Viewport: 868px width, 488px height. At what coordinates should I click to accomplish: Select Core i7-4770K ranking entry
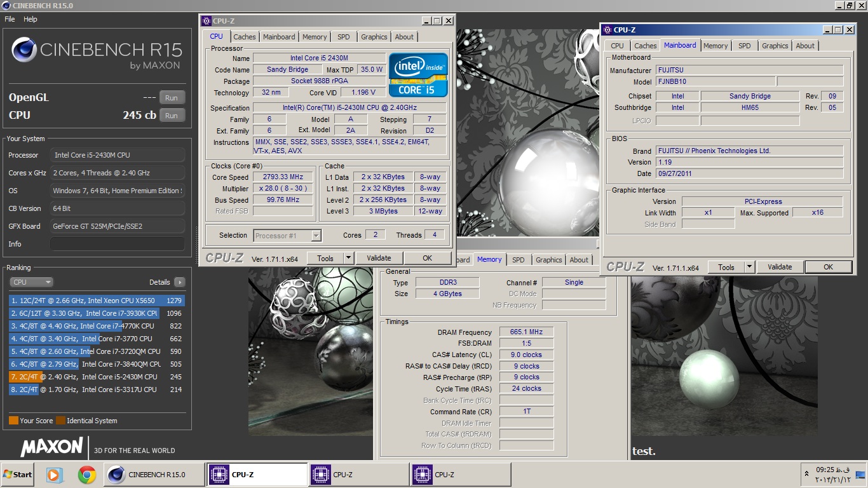[x=96, y=326]
